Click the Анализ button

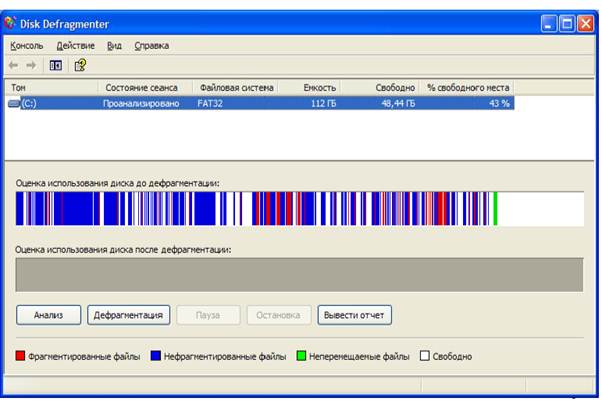pos(48,315)
